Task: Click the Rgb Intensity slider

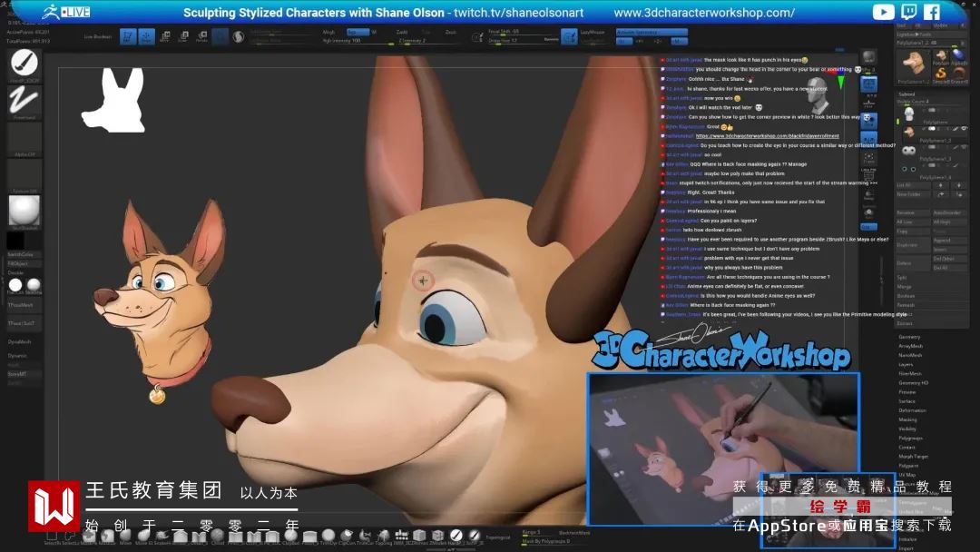Action: (358, 41)
